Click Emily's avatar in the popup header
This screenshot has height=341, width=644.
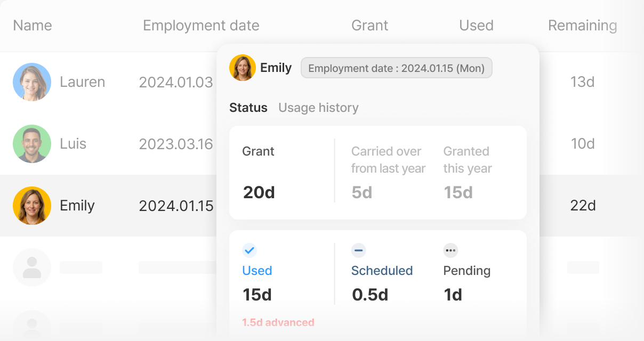[243, 68]
